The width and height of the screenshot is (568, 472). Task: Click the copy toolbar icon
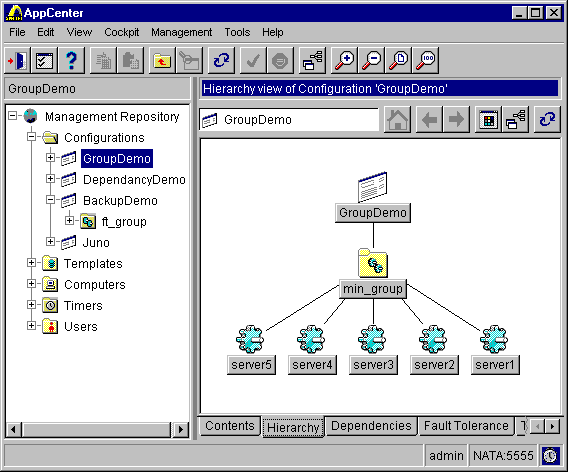tap(103, 60)
